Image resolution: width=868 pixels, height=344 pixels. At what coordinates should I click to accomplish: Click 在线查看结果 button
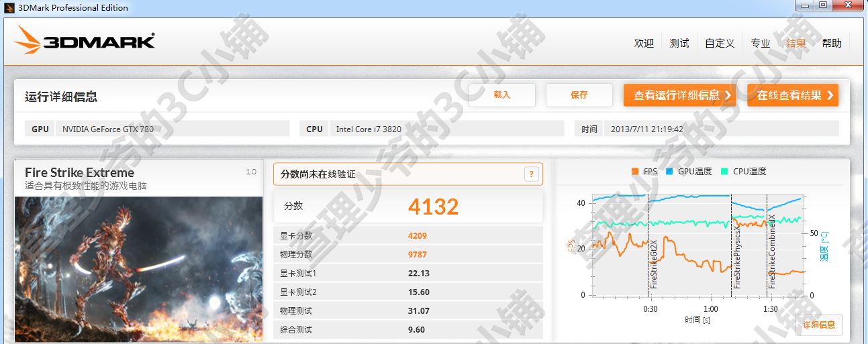[x=793, y=95]
